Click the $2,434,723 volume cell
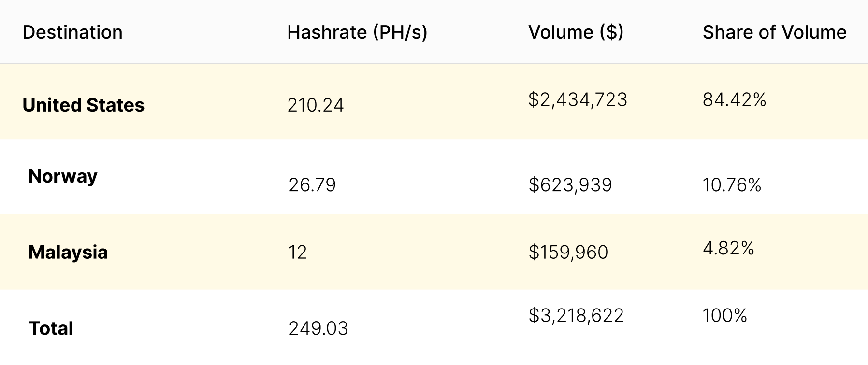 point(578,100)
